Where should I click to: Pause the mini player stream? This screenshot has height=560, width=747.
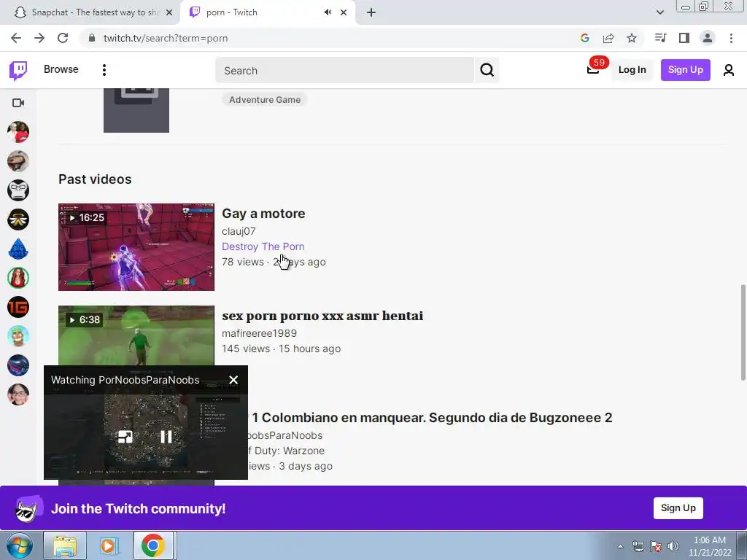(166, 437)
